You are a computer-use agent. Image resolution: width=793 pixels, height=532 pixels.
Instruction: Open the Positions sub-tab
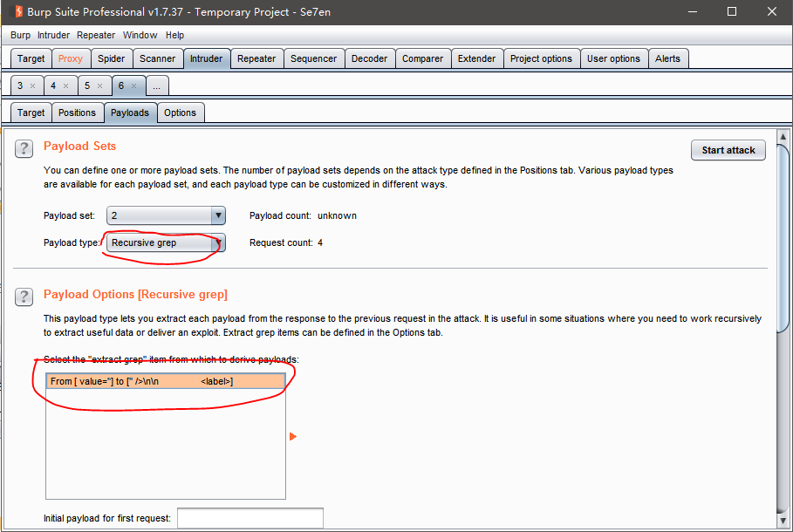[77, 113]
